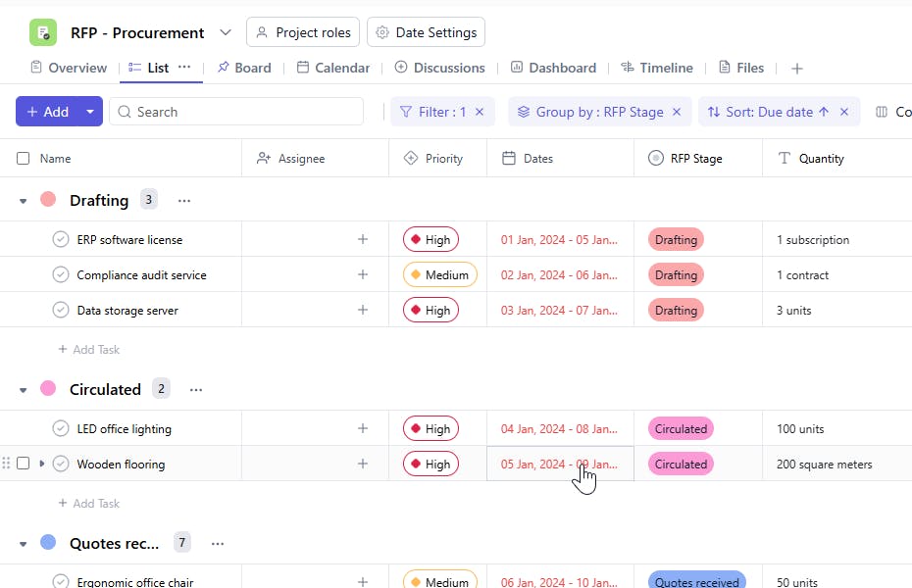Viewport: 912px width, 588px height.
Task: Open the Circulated group three-dot menu
Action: [x=196, y=389]
